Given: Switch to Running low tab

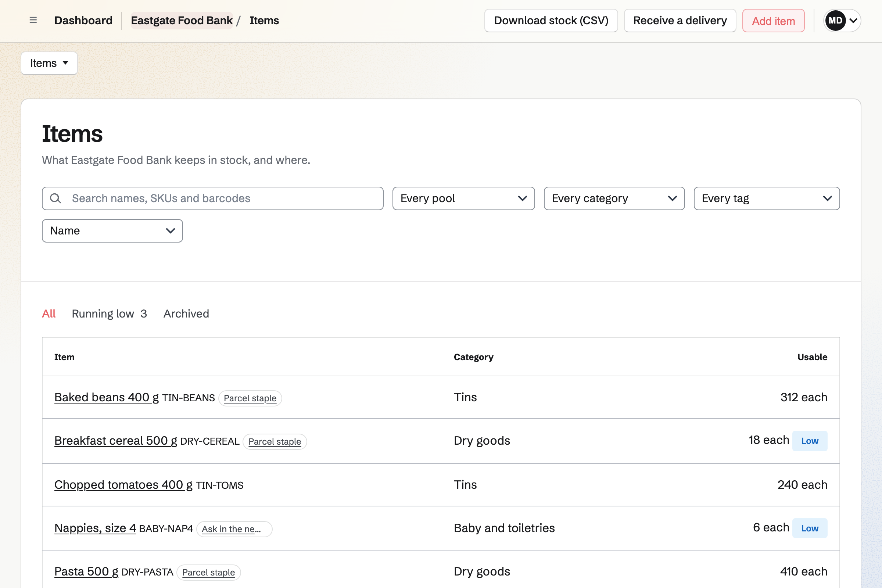Looking at the screenshot, I should pos(109,313).
